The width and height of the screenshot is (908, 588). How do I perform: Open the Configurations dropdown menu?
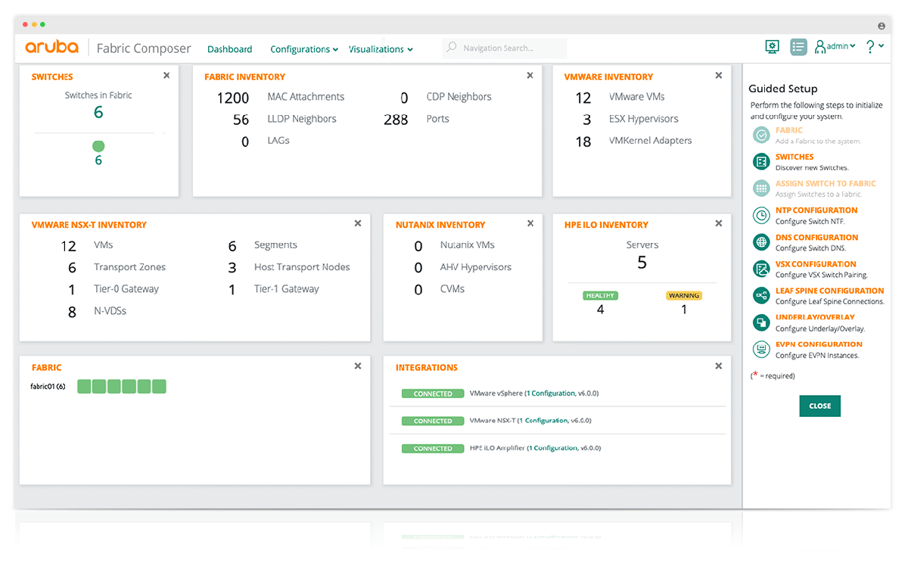point(300,48)
